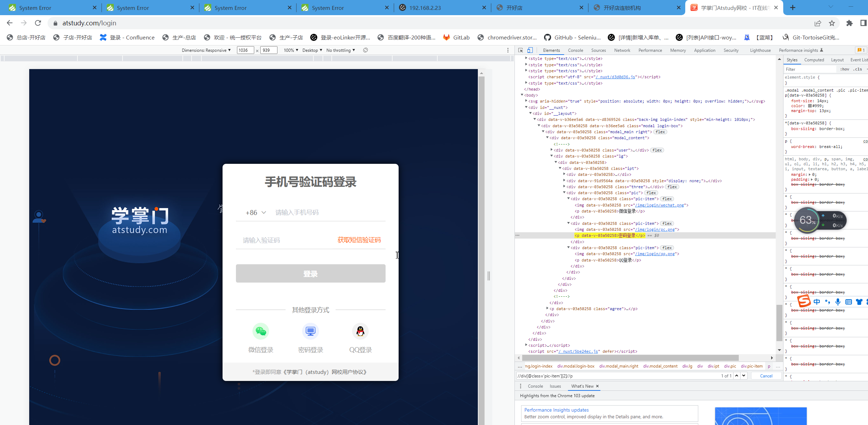Click the password login monitor icon
Screen dimensions: 868x425
[x=310, y=331]
